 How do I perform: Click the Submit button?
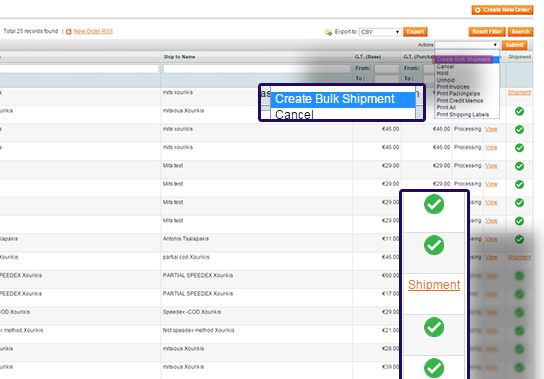(514, 45)
